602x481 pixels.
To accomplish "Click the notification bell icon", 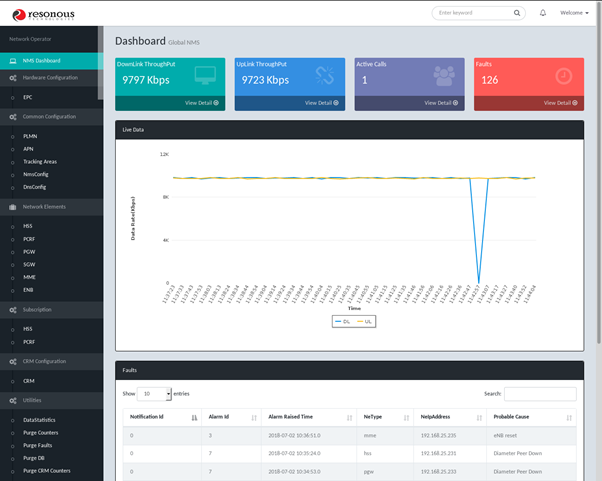I will click(x=543, y=13).
